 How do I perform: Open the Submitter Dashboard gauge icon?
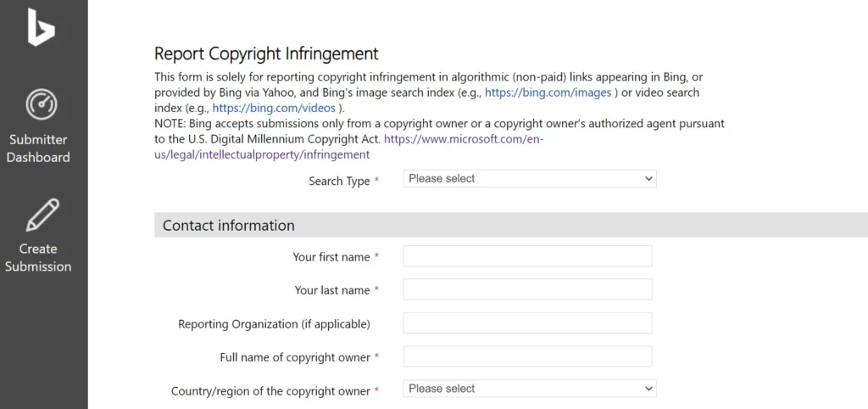[x=42, y=104]
